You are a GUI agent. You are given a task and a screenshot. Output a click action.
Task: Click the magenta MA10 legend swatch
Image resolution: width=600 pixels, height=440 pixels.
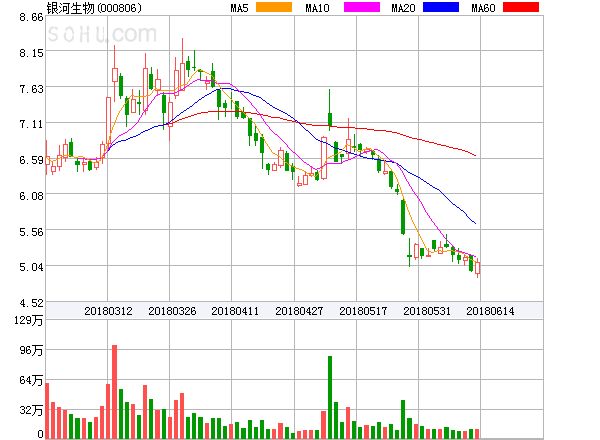[x=362, y=7]
